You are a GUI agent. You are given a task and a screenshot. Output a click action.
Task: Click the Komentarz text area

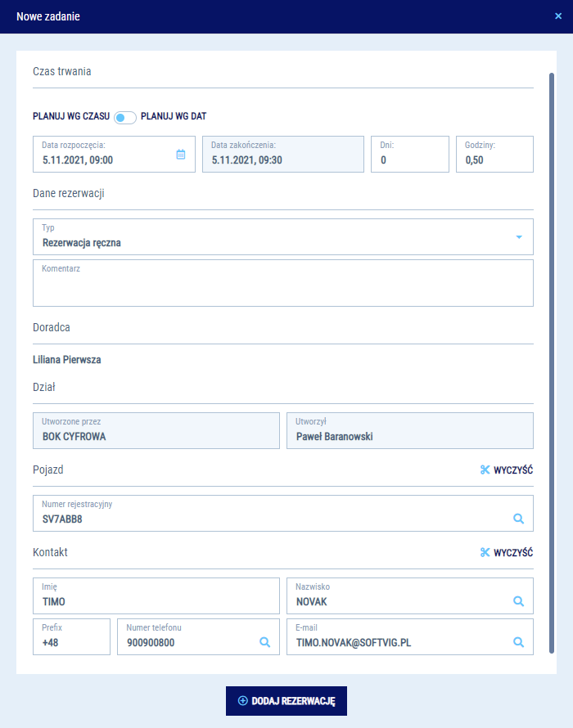282,288
